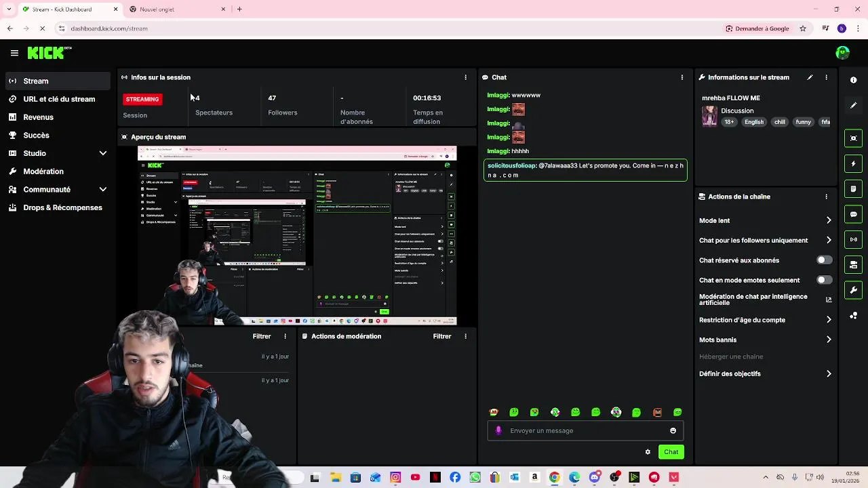
Task: Show hidden system tray icons chevron
Action: [x=766, y=477]
